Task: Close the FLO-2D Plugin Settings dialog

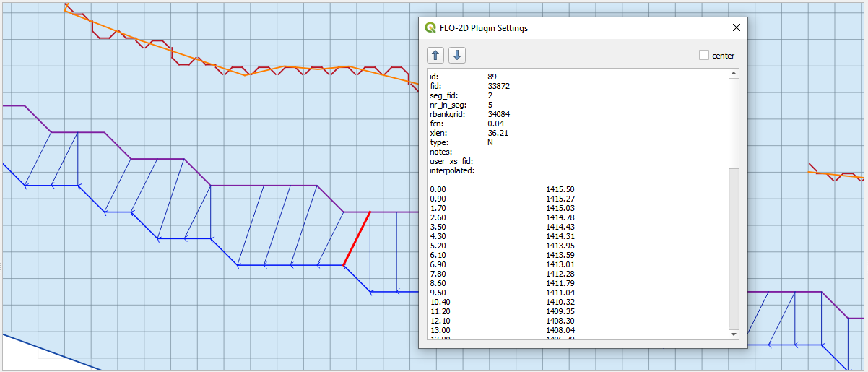Action: pyautogui.click(x=736, y=27)
